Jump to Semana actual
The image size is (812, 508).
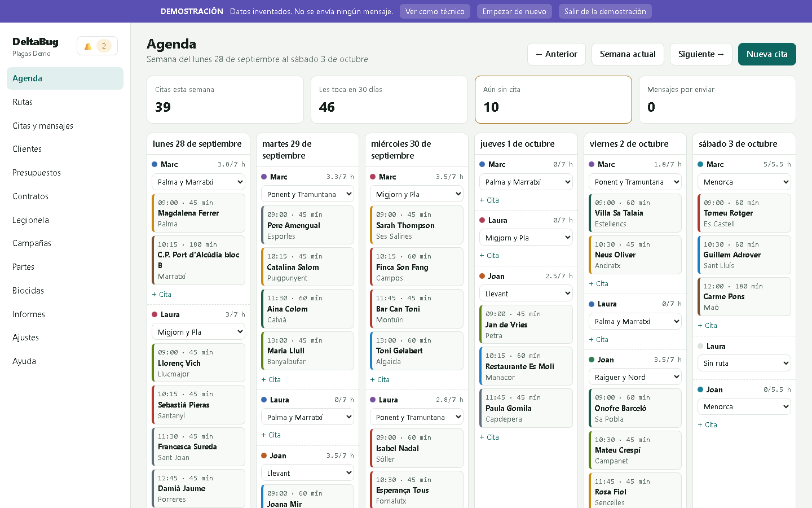[628, 54]
